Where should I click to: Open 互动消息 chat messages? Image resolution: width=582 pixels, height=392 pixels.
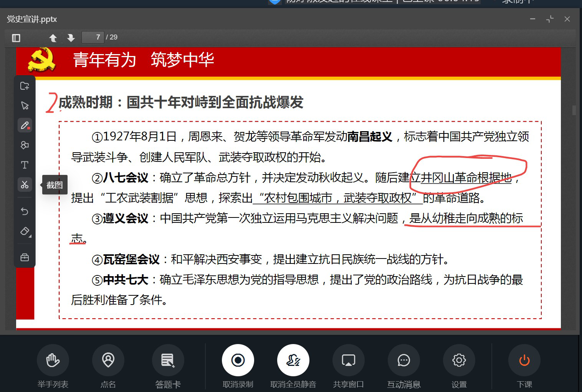[x=403, y=360]
